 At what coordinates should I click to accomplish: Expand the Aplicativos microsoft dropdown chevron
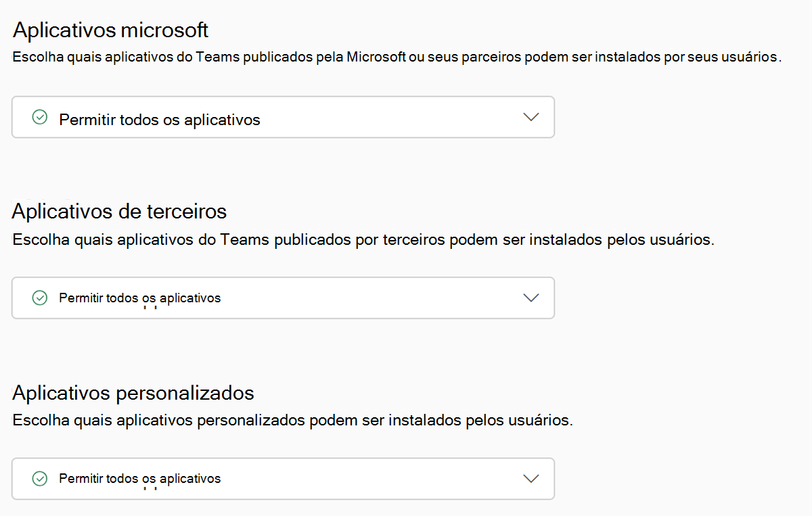point(531,117)
